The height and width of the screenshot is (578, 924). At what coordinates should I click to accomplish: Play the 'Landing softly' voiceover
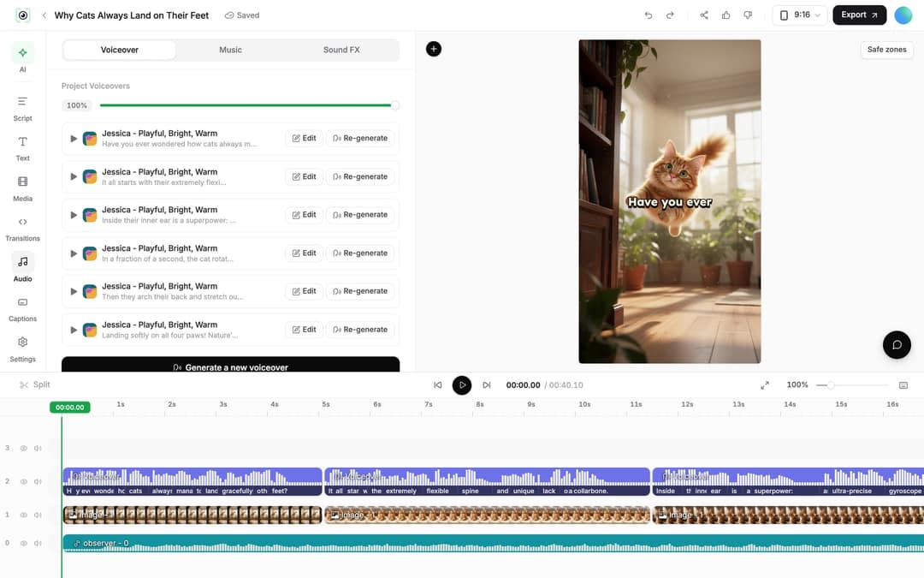pyautogui.click(x=74, y=330)
